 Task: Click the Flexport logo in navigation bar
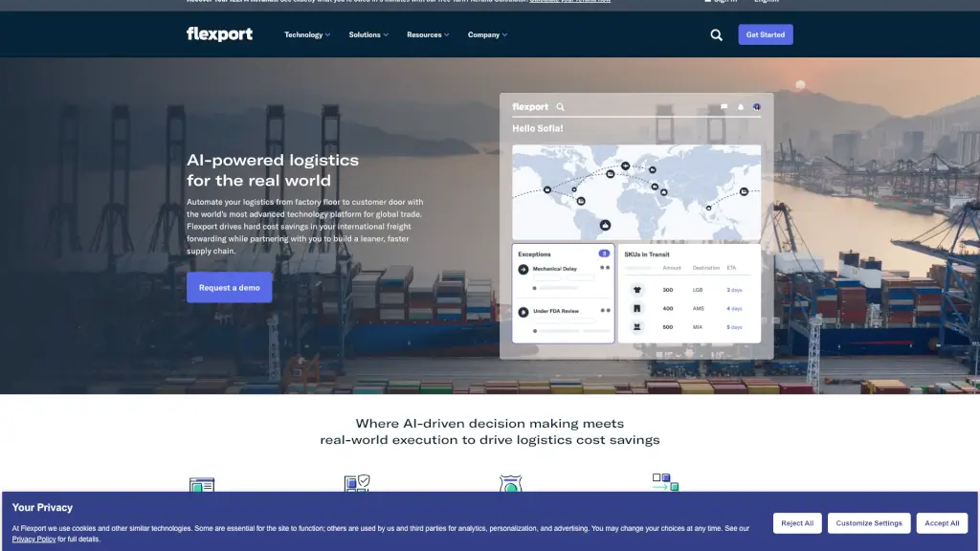click(219, 34)
